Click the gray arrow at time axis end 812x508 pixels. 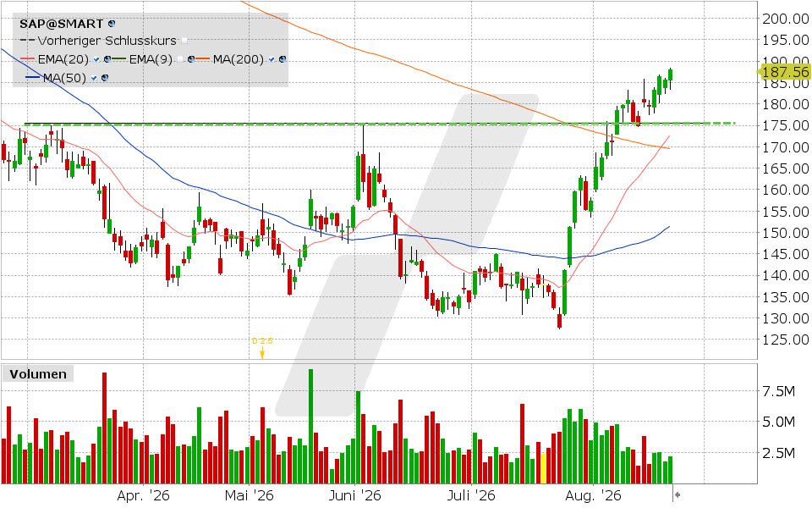[x=677, y=495]
